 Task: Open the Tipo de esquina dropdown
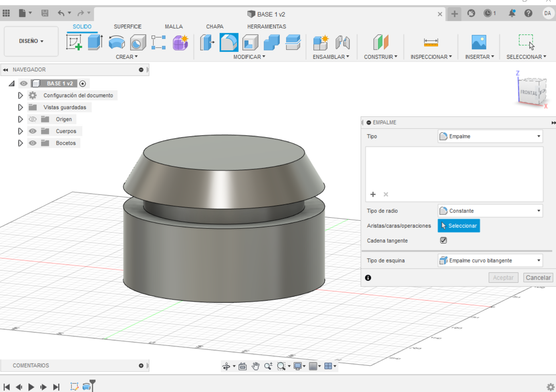click(490, 261)
